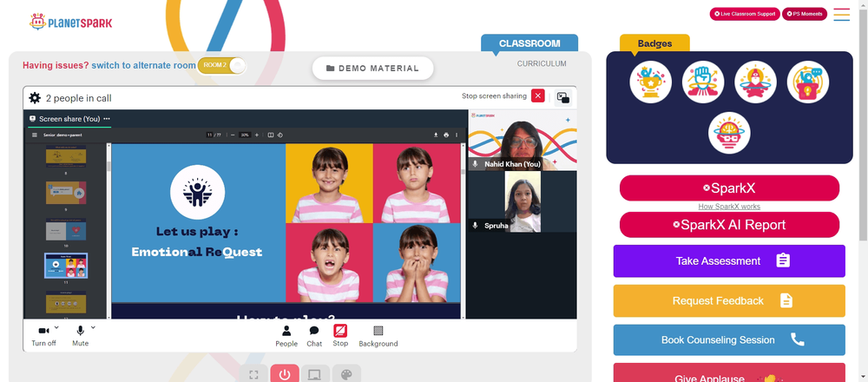This screenshot has width=868, height=382.
Task: Select slide 9 thumbnail
Action: [x=66, y=193]
